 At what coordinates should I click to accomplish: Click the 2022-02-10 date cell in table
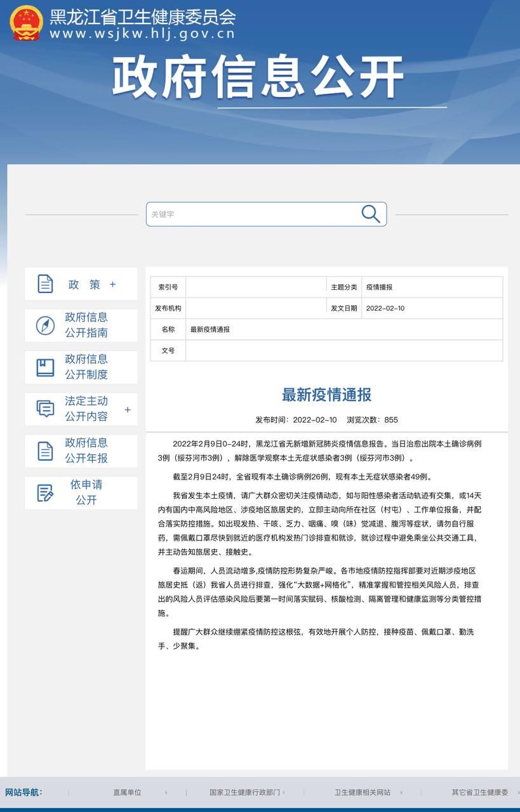click(x=432, y=308)
